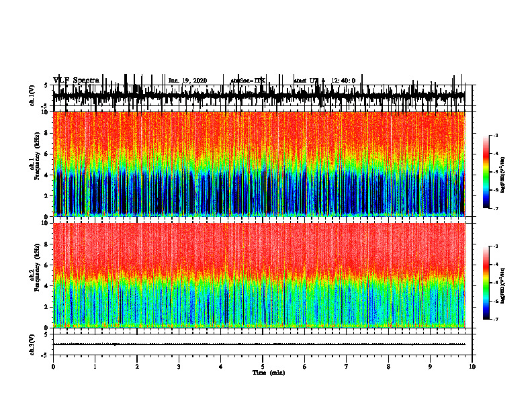532x411 pixels.
Task: Click the 'station=ITK' header label
Action: point(248,81)
